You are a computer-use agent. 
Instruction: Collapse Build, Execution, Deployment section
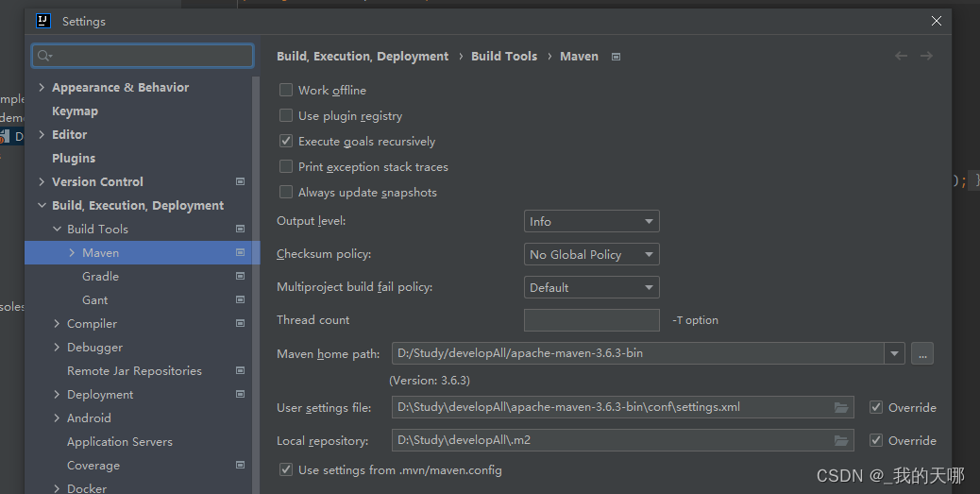pos(42,205)
